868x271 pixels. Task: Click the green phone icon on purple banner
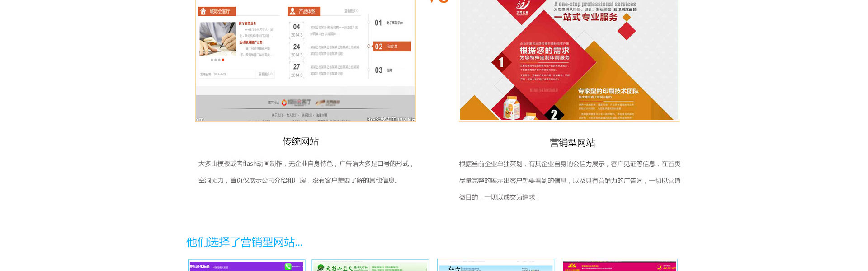click(x=288, y=266)
